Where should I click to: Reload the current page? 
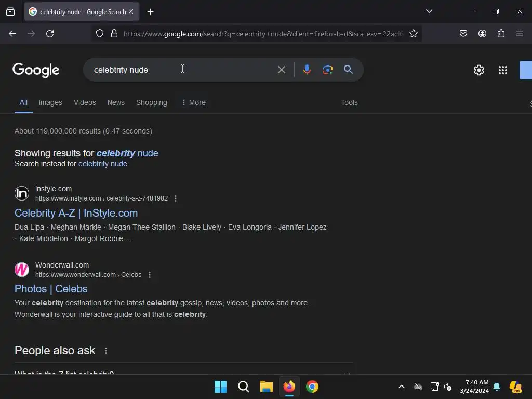click(x=50, y=34)
